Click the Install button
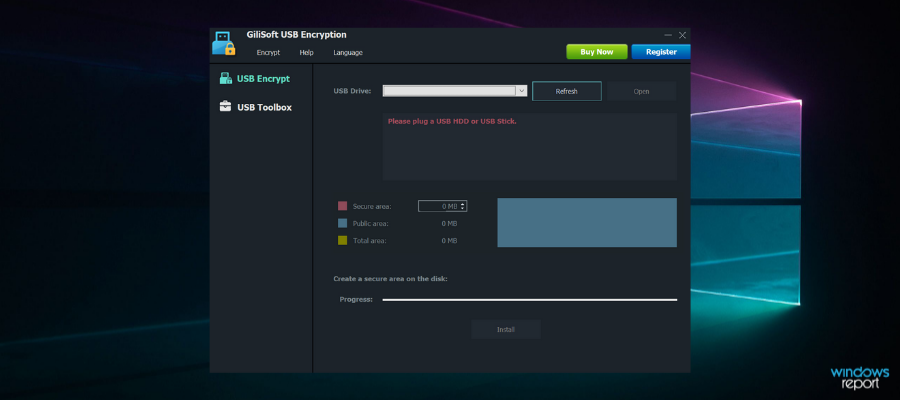Image resolution: width=900 pixels, height=400 pixels. tap(506, 329)
